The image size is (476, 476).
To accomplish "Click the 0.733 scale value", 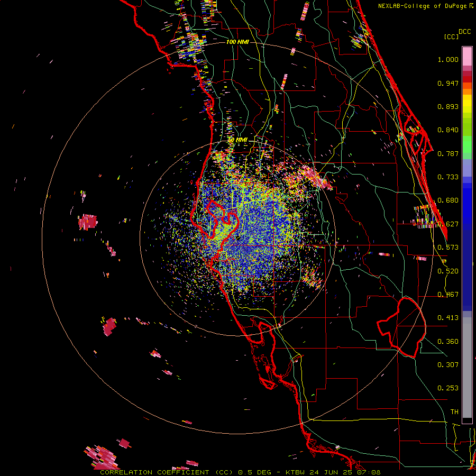I will click(448, 177).
